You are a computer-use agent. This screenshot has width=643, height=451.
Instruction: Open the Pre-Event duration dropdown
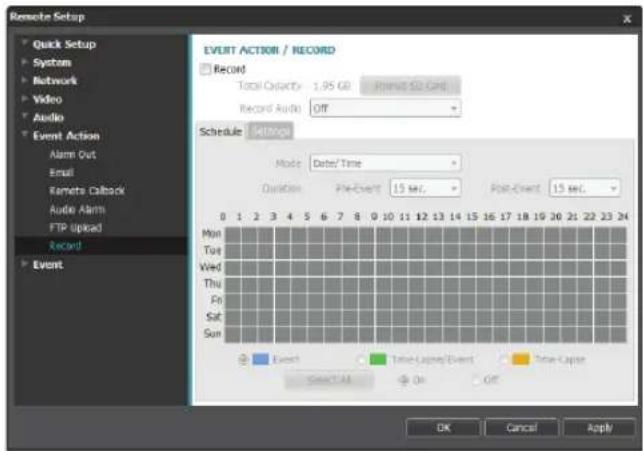(425, 188)
